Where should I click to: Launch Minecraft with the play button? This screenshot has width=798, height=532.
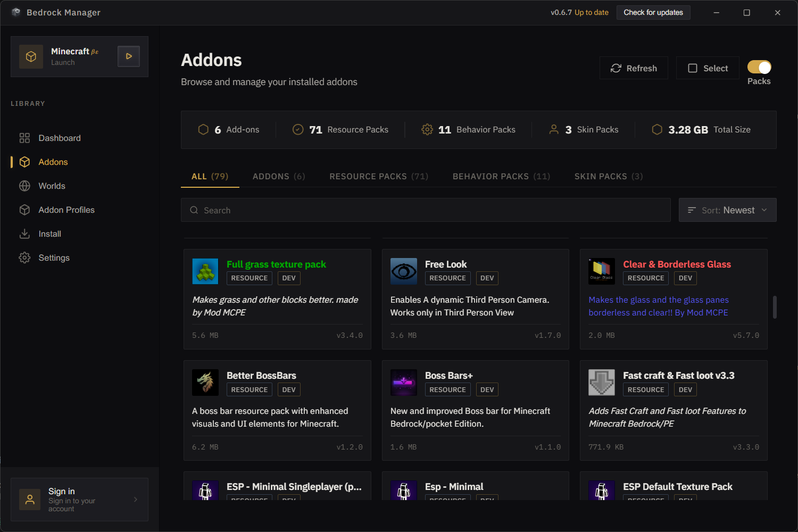pyautogui.click(x=128, y=56)
